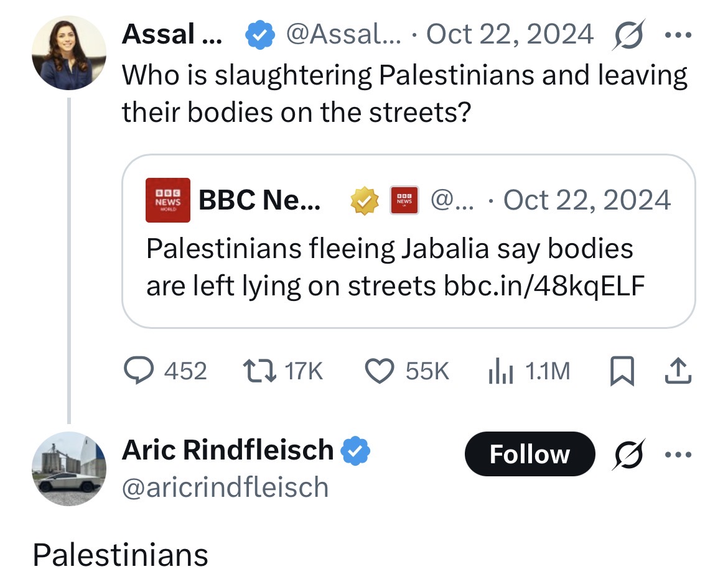Open Grok icon beside Follow button
The height and width of the screenshot is (587, 728).
(x=628, y=455)
